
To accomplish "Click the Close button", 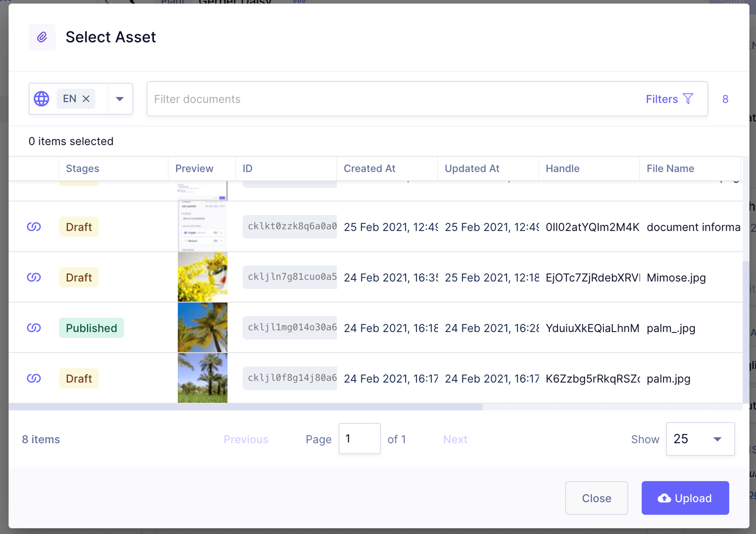I will [x=596, y=498].
